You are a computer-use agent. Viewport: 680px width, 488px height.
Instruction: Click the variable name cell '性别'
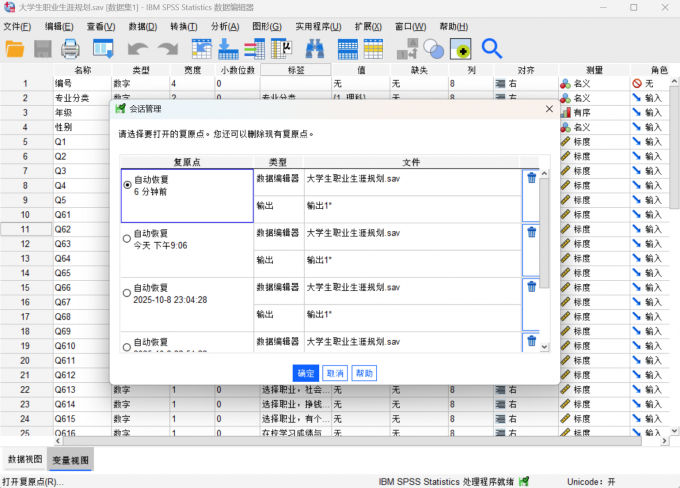pos(82,127)
